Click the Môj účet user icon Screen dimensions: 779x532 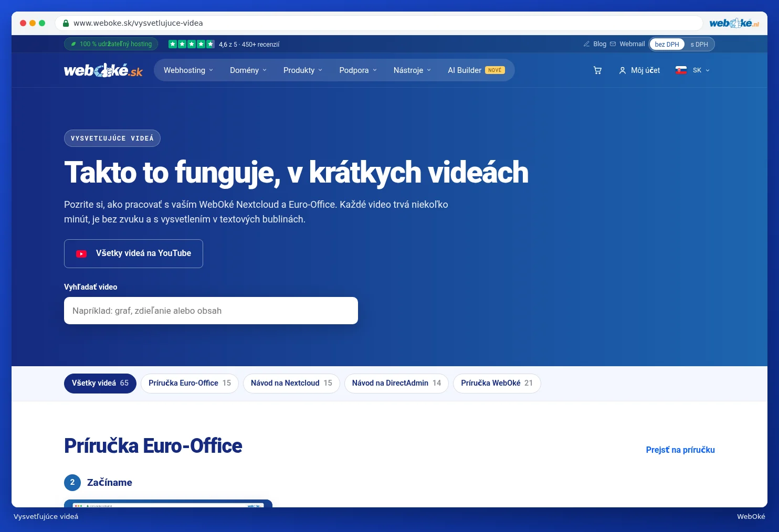click(x=623, y=70)
